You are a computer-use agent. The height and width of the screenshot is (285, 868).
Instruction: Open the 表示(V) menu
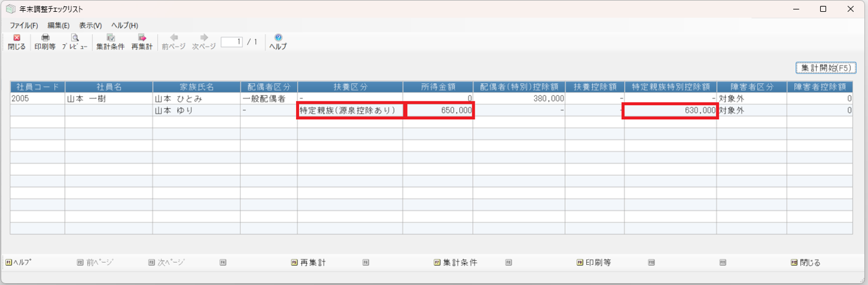[x=90, y=25]
